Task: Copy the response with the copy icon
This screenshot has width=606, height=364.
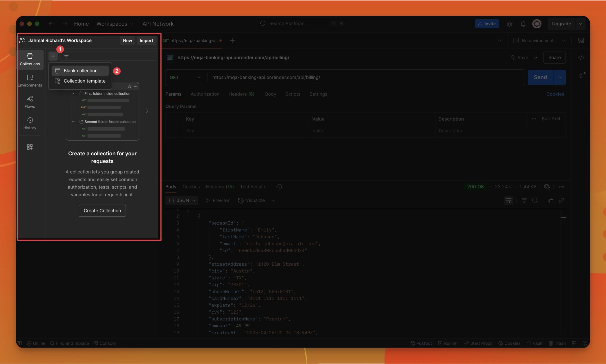Action: (x=550, y=200)
